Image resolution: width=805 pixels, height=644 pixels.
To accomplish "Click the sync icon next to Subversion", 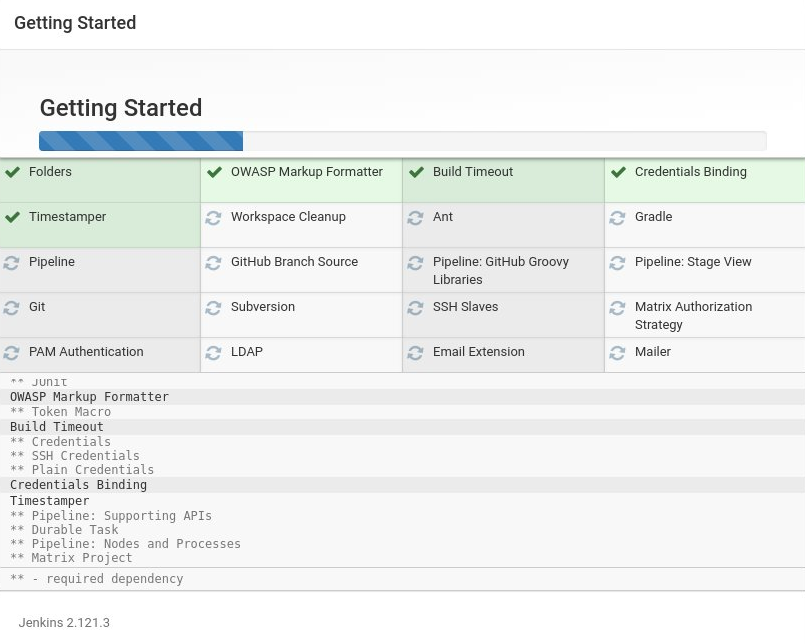I will tap(213, 308).
